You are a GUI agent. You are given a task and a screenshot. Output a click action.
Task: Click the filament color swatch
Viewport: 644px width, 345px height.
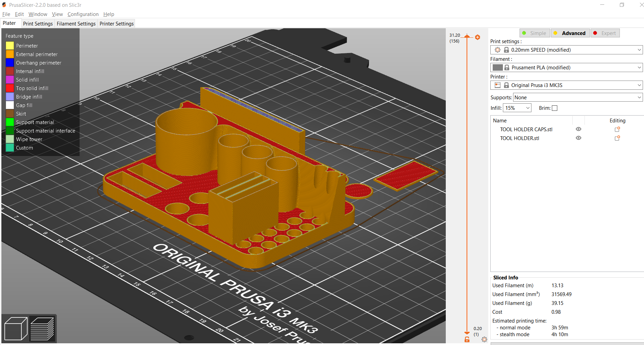[x=497, y=68]
